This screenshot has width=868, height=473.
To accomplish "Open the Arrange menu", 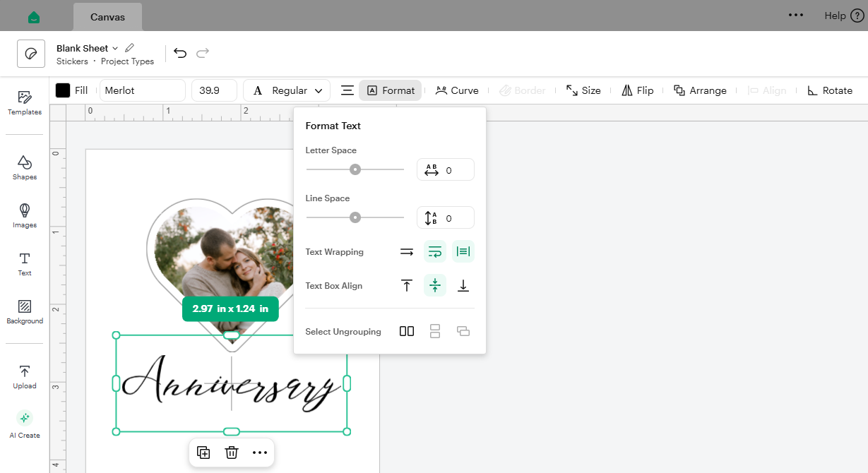I will click(700, 90).
